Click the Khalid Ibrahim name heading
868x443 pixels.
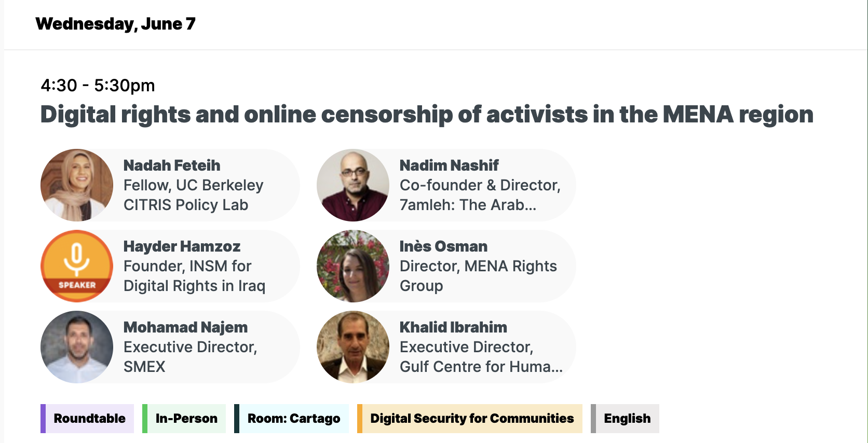(453, 327)
